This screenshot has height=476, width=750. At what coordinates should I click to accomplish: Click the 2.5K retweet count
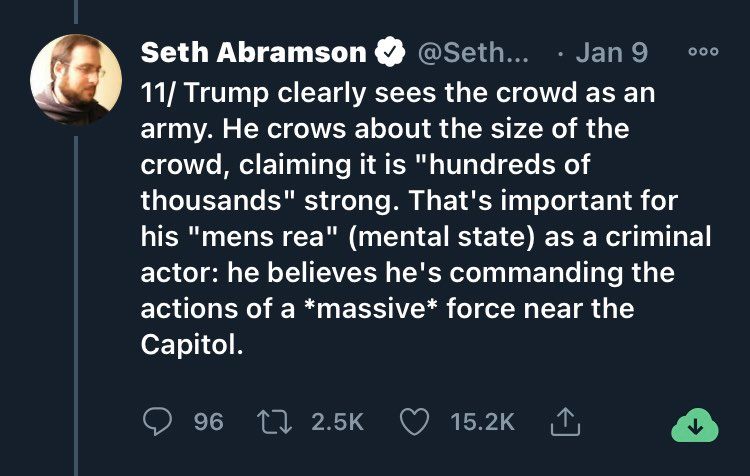(x=337, y=423)
